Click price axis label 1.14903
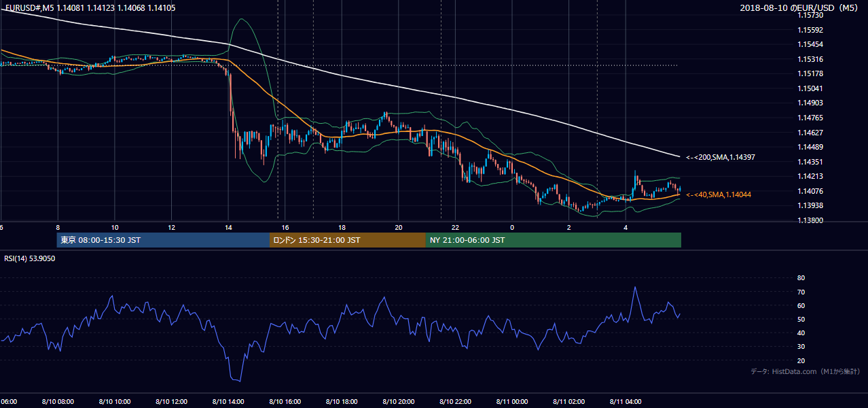The height and width of the screenshot is (408, 868). coord(810,103)
